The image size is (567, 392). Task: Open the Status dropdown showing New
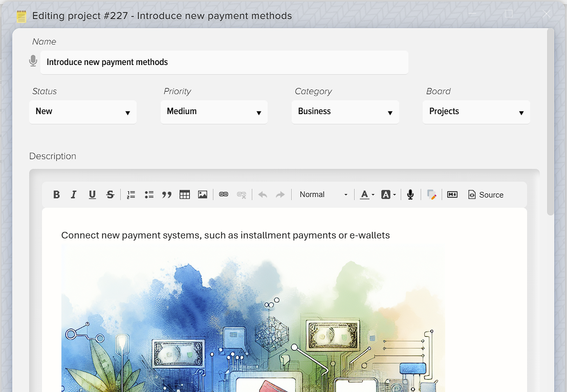point(83,112)
